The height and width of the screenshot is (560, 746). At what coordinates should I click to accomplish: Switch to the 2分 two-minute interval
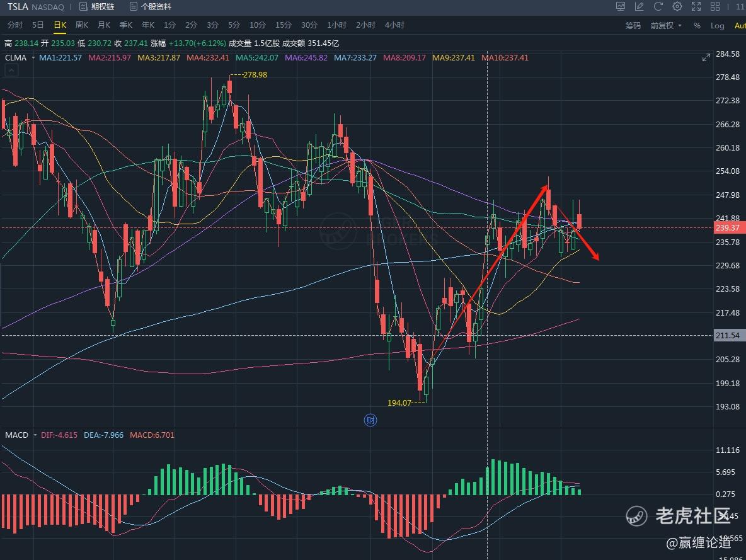click(x=192, y=25)
